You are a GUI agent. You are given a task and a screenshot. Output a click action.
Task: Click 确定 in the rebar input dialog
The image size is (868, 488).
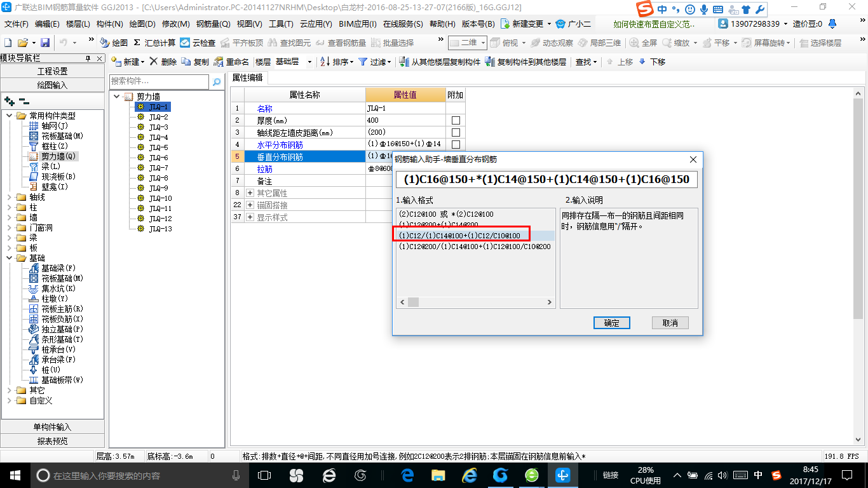click(611, 323)
